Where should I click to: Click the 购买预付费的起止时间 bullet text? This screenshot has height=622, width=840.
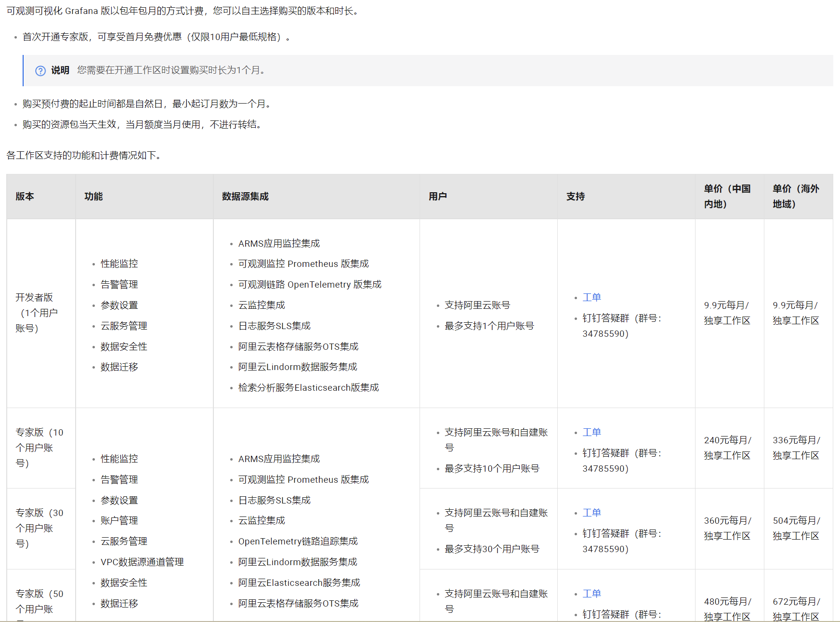click(x=147, y=104)
